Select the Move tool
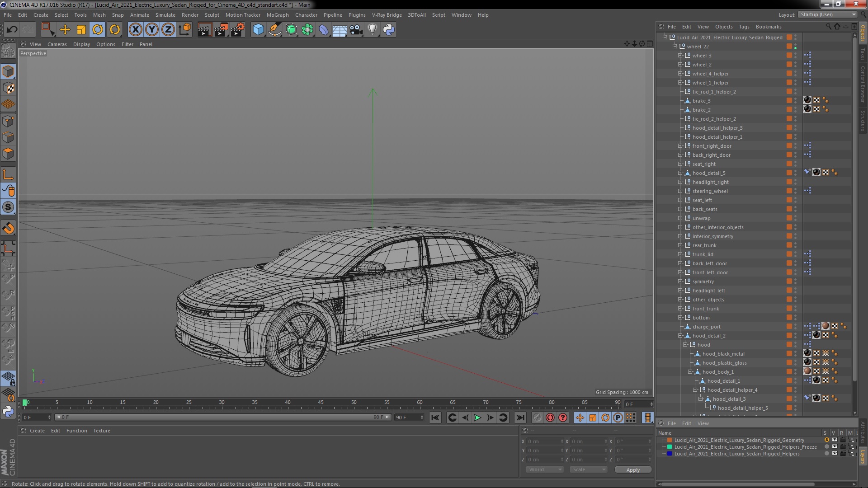The width and height of the screenshot is (868, 488). [x=65, y=30]
